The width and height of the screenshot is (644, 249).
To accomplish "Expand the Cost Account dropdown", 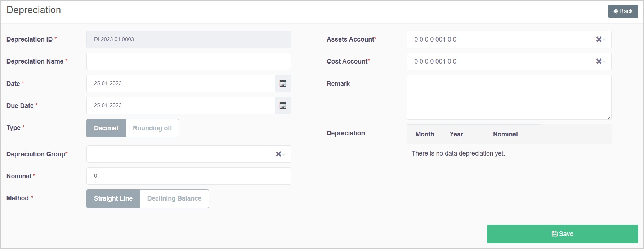I will (504, 61).
